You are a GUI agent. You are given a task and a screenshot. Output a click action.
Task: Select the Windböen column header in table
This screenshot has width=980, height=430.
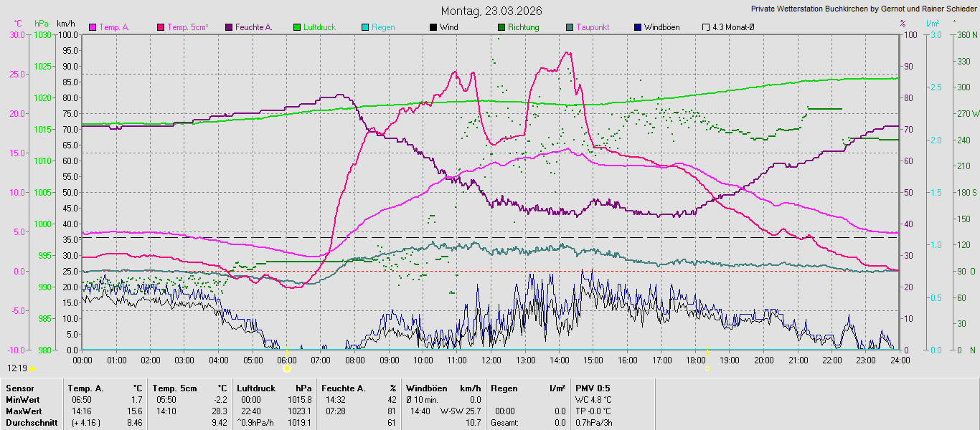pyautogui.click(x=427, y=388)
